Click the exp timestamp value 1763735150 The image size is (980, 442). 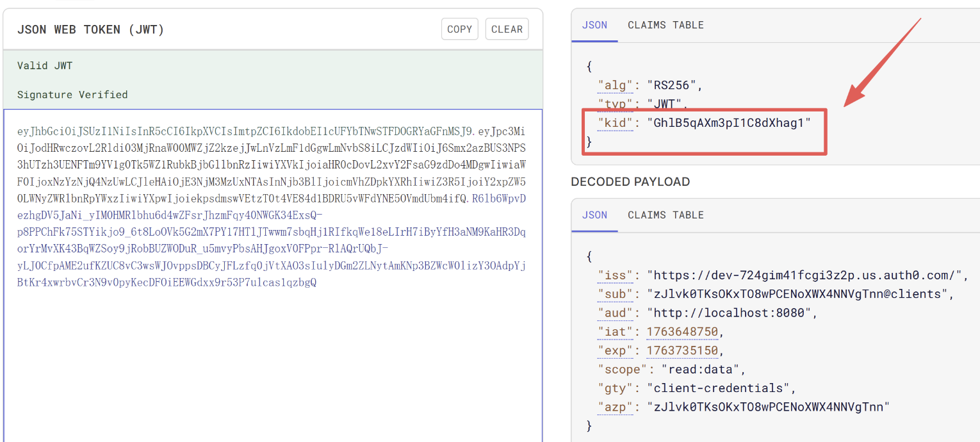[x=682, y=350]
